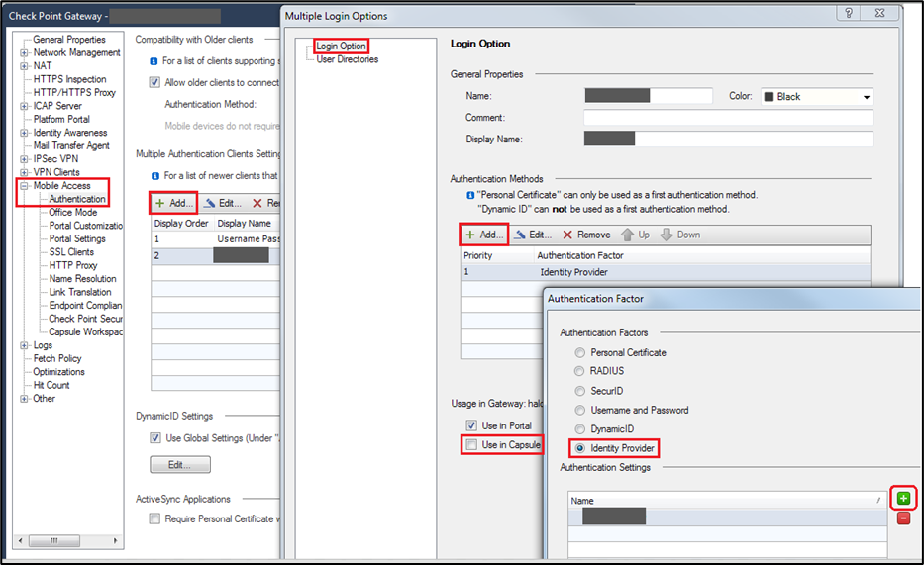
Task: Click the green plus icon in Authentication Settings
Action: click(x=902, y=497)
